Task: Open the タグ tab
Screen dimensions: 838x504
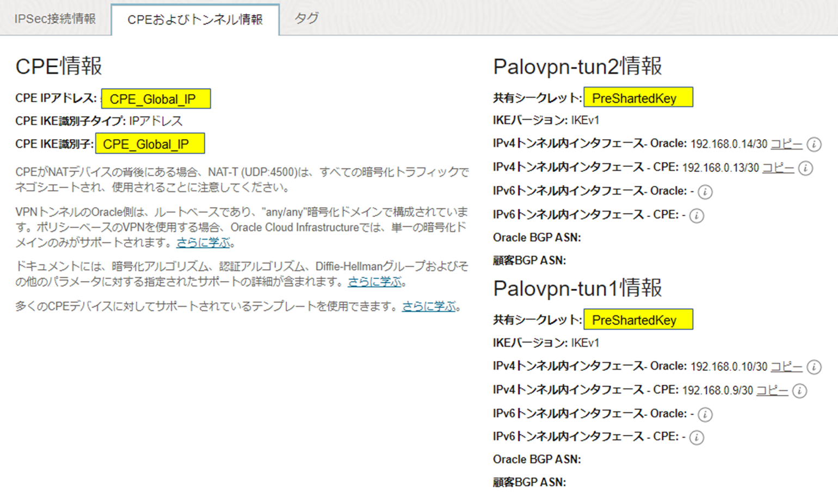Action: pos(306,18)
